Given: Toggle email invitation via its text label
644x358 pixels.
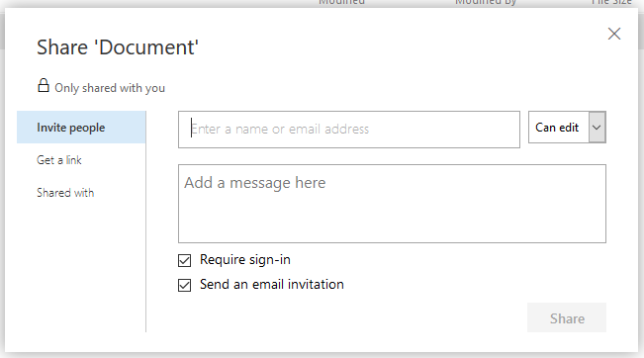Looking at the screenshot, I should 272,285.
